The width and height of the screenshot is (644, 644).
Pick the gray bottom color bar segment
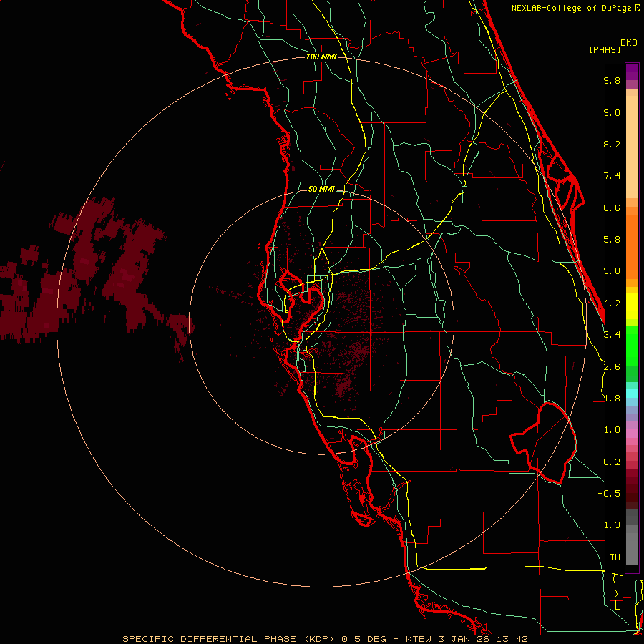[632, 548]
